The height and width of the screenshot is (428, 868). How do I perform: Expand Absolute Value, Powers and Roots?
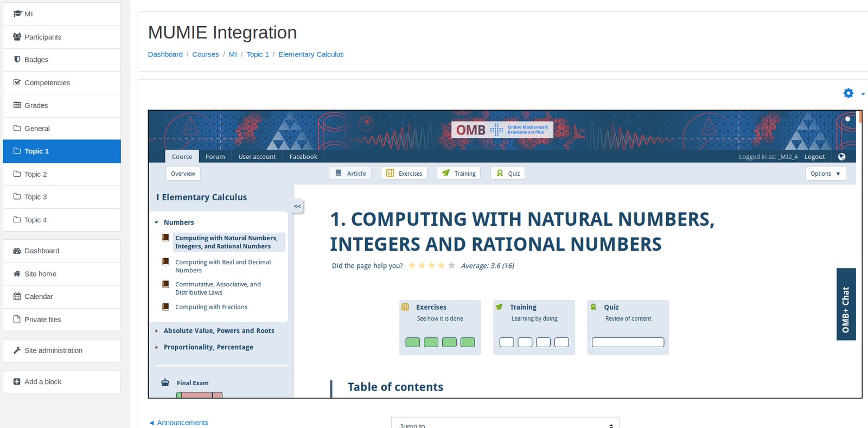click(x=156, y=331)
